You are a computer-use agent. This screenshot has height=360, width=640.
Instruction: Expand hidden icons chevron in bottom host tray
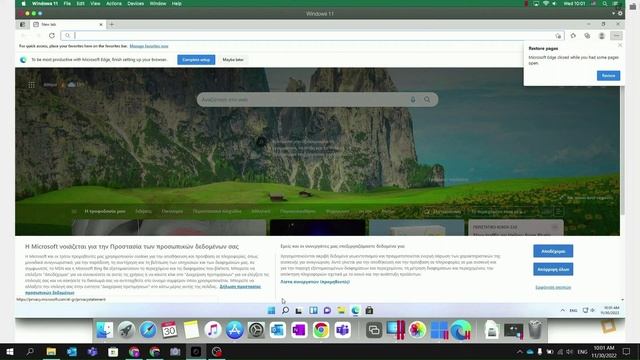tap(520, 351)
